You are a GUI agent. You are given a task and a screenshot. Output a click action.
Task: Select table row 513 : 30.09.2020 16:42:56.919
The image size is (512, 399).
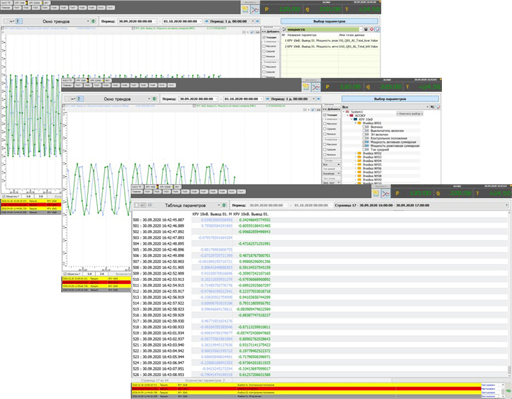tap(320, 297)
